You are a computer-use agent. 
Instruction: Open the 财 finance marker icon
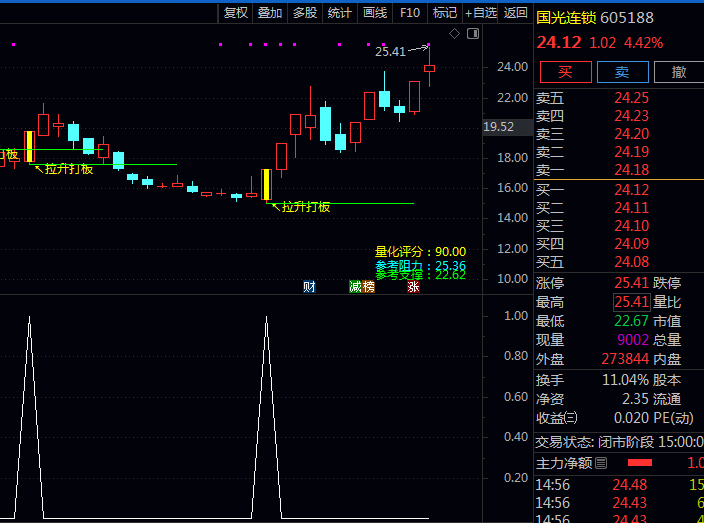[309, 286]
